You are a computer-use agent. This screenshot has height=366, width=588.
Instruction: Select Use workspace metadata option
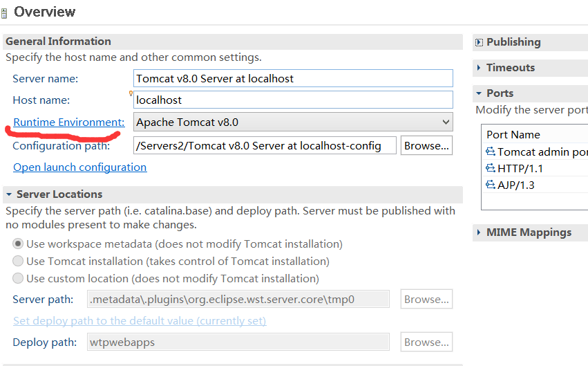click(18, 244)
